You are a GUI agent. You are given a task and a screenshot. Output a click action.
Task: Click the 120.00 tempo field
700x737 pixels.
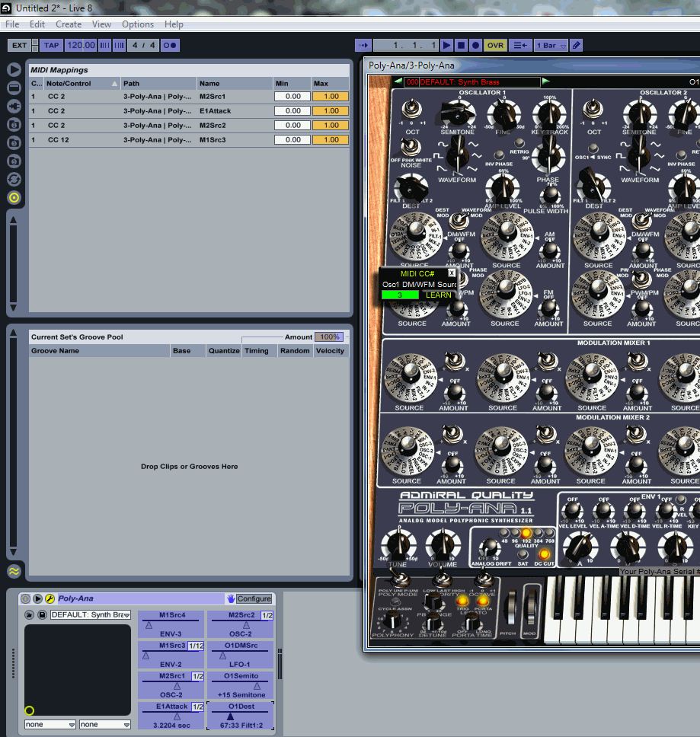pyautogui.click(x=81, y=45)
